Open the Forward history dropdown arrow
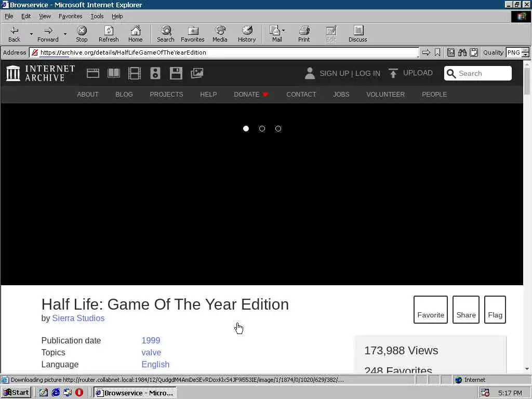 point(65,34)
